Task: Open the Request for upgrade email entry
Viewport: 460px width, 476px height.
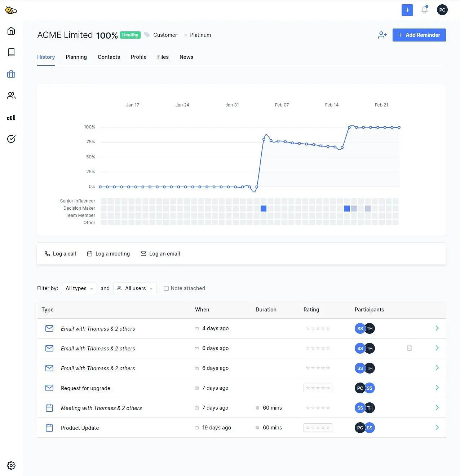Action: point(85,388)
